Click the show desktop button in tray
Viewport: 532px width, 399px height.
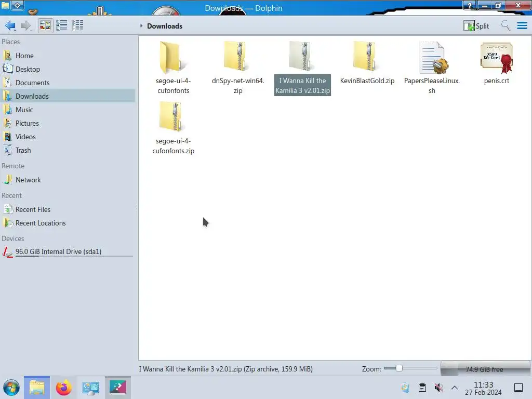pos(518,388)
